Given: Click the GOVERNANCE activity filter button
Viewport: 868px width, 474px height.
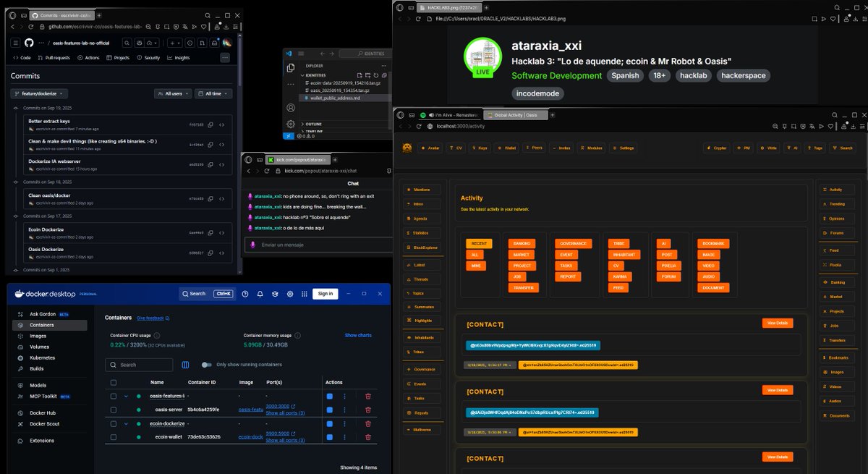Looking at the screenshot, I should (574, 244).
